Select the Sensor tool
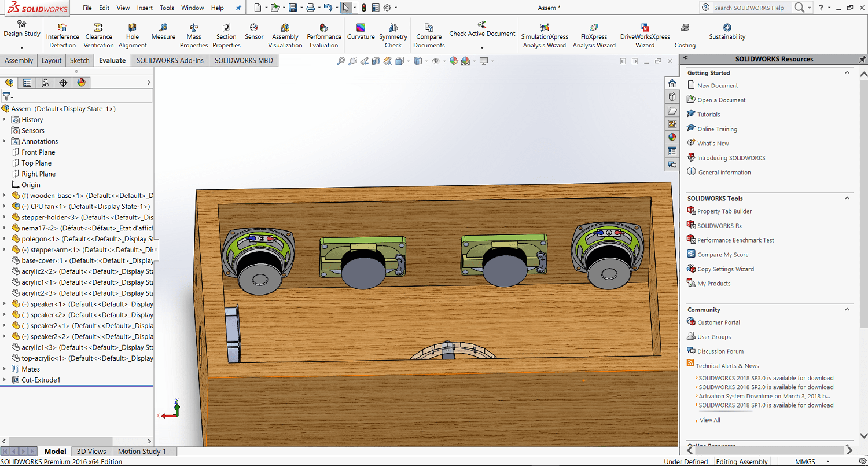The height and width of the screenshot is (466, 868). (x=254, y=32)
